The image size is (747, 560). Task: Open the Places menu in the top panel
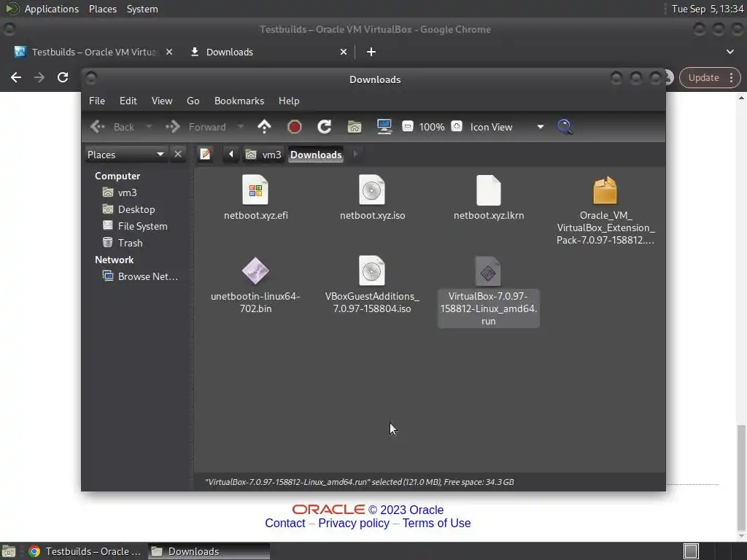(102, 9)
